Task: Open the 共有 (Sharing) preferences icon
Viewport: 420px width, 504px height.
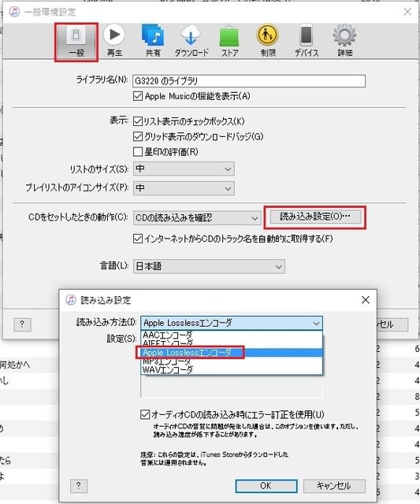Action: [153, 42]
